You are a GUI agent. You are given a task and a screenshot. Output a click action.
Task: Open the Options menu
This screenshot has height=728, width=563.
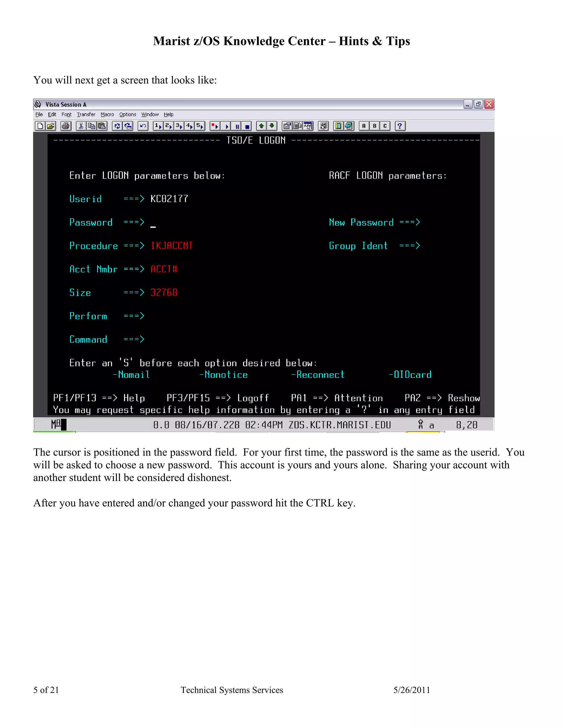click(127, 114)
